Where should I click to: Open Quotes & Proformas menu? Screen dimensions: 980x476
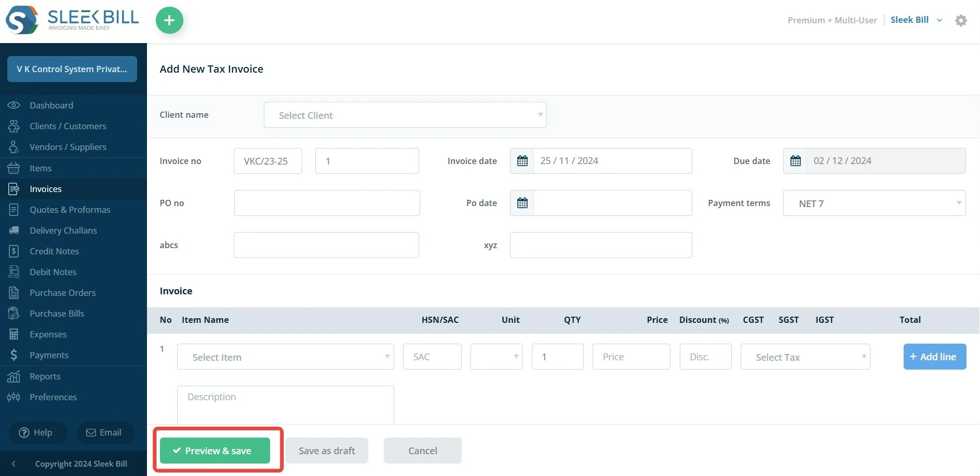click(x=70, y=210)
